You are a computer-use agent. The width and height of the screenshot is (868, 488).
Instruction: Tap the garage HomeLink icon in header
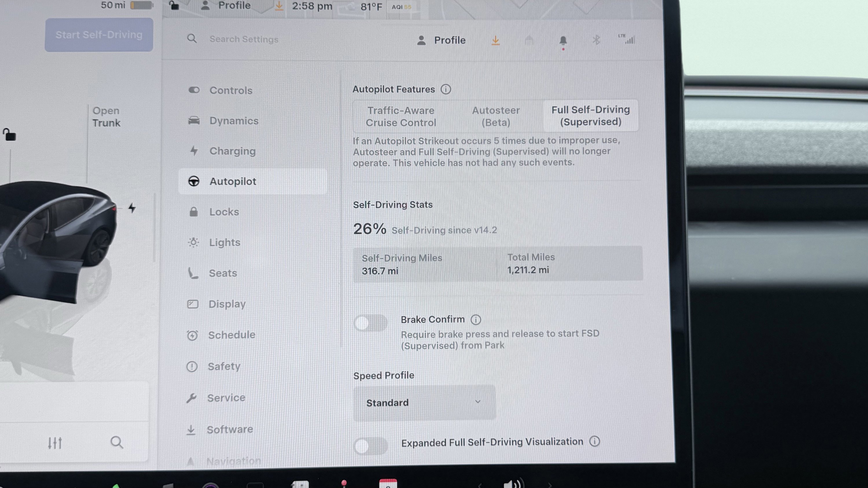coord(529,41)
